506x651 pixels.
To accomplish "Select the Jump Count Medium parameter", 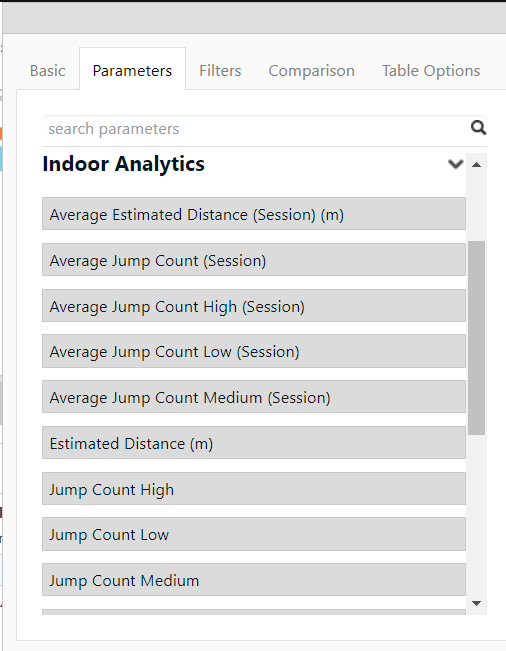I will pyautogui.click(x=254, y=580).
